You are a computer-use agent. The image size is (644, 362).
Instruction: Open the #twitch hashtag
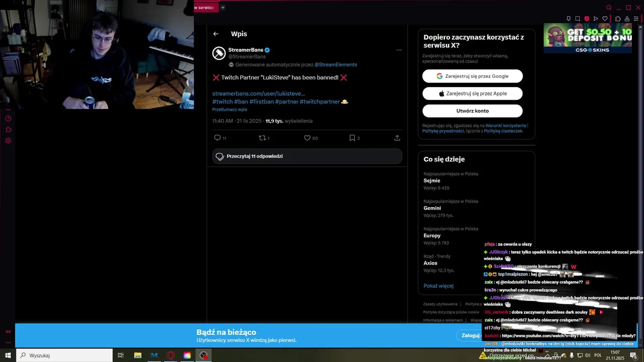(x=222, y=102)
